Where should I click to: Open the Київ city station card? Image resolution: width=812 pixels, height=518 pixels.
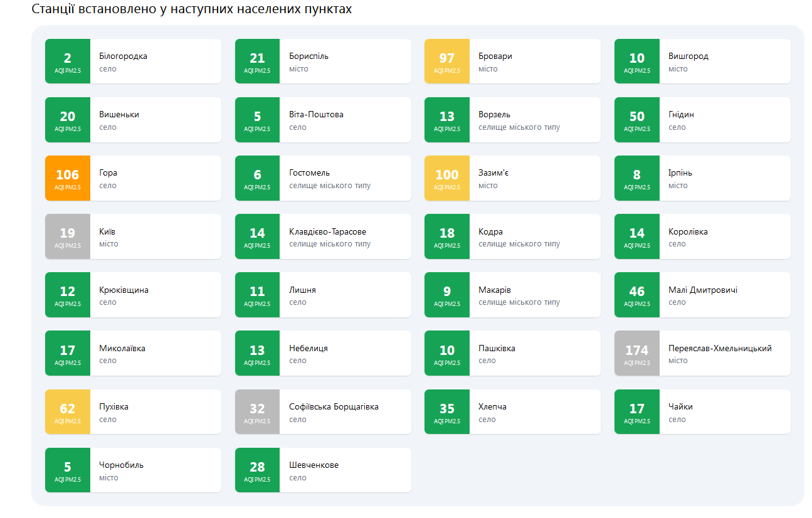click(133, 236)
